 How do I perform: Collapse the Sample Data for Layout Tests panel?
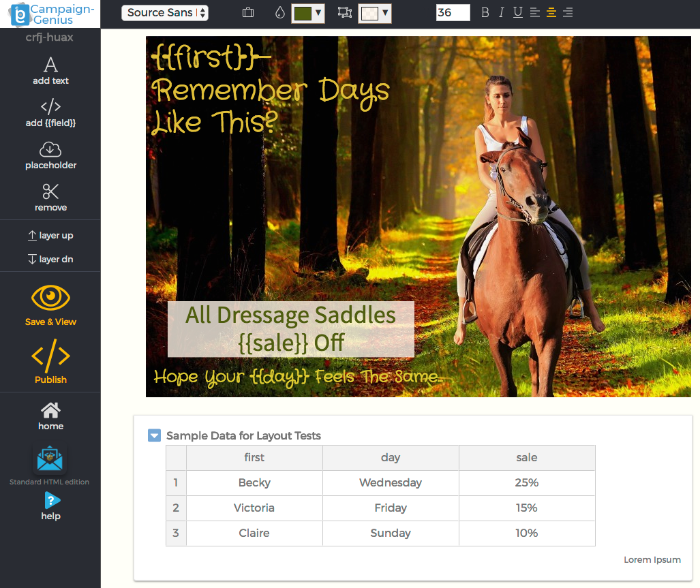pos(155,435)
